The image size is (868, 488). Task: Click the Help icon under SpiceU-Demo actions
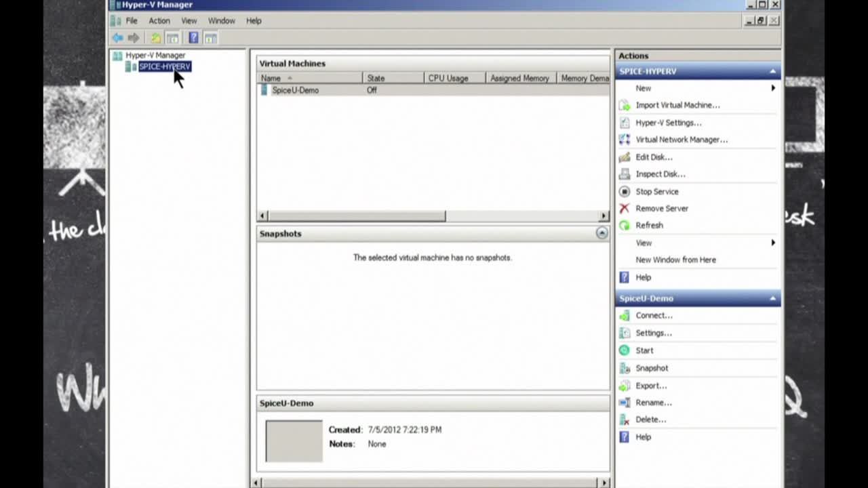(x=625, y=437)
